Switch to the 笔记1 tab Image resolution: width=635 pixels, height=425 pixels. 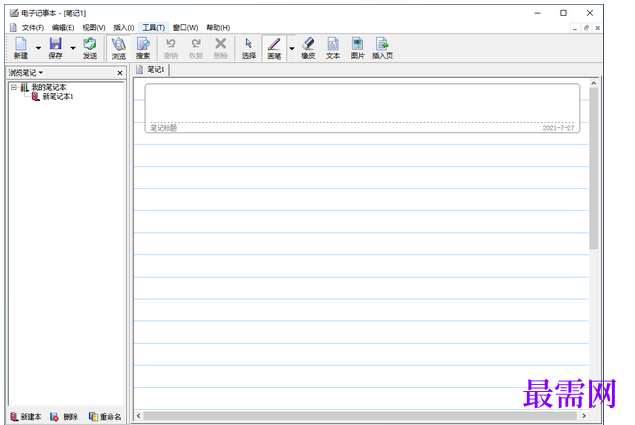point(153,70)
